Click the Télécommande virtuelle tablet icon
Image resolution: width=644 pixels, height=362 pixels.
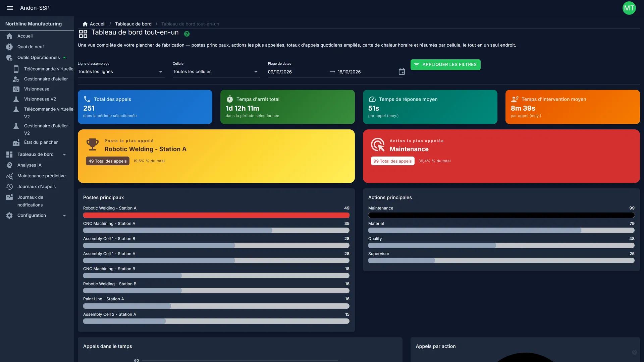click(16, 69)
